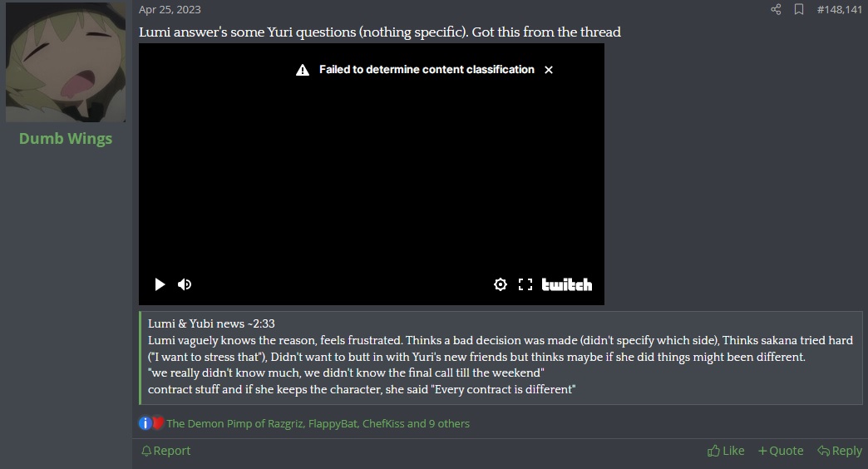Open the Dumb Wings avatar image
This screenshot has height=469, width=868.
tap(66, 62)
